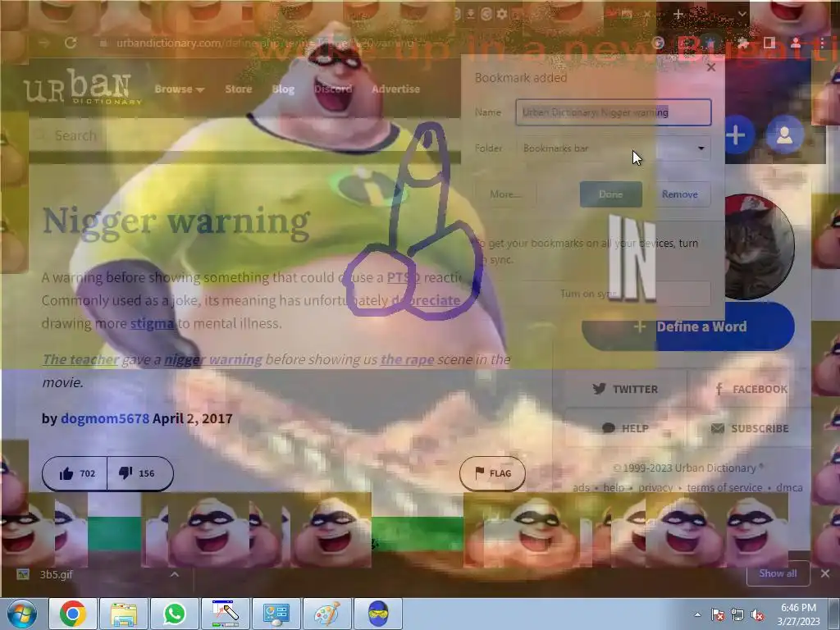Click the Chrome taskbar icon

pyautogui.click(x=73, y=614)
